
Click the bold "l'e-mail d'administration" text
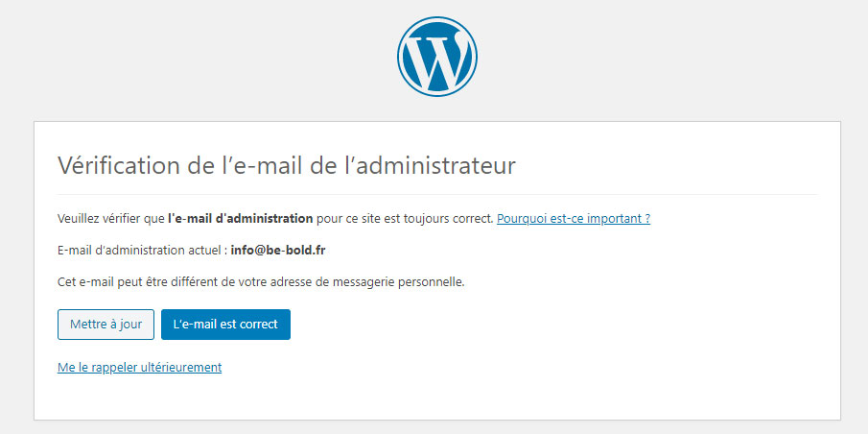pos(240,218)
